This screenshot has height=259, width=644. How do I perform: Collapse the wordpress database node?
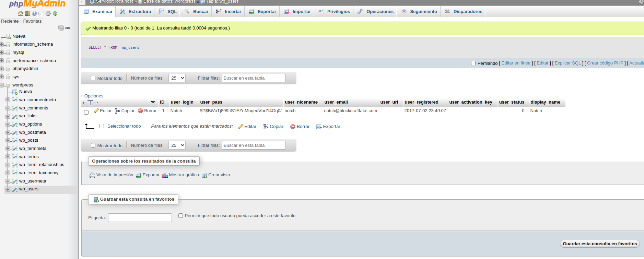[2, 85]
